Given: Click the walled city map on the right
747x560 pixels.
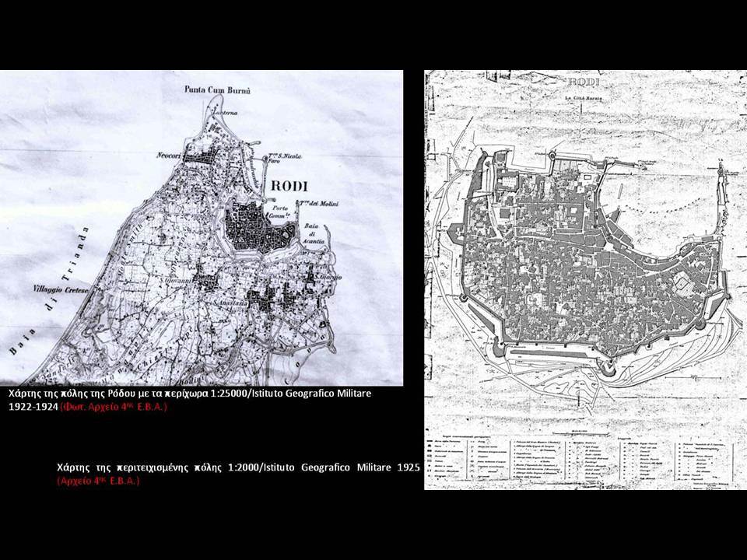Looking at the screenshot, I should coord(585,279).
